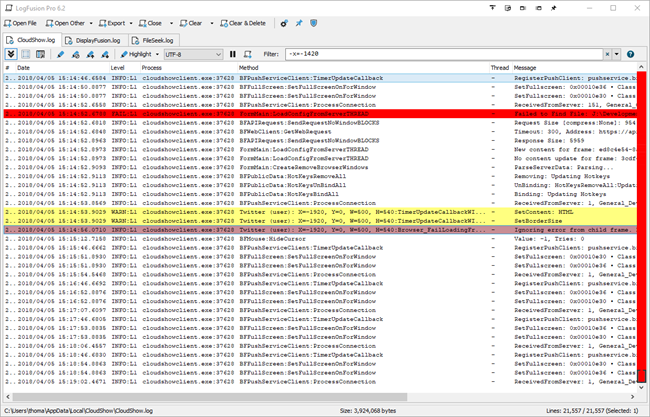The width and height of the screenshot is (650, 417).
Task: Switch to the FileSeek.log tab
Action: tap(153, 41)
